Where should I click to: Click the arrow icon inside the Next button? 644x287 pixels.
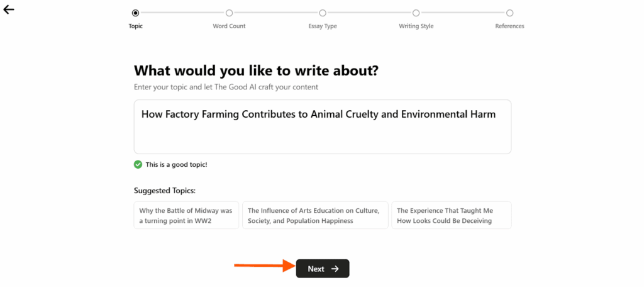click(x=335, y=269)
